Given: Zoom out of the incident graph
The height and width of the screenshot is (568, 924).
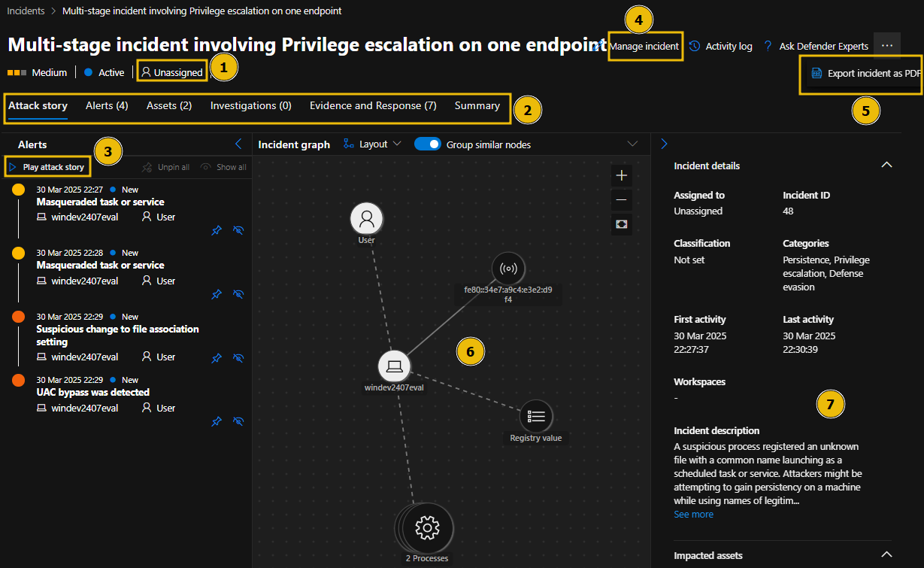Looking at the screenshot, I should click(621, 199).
